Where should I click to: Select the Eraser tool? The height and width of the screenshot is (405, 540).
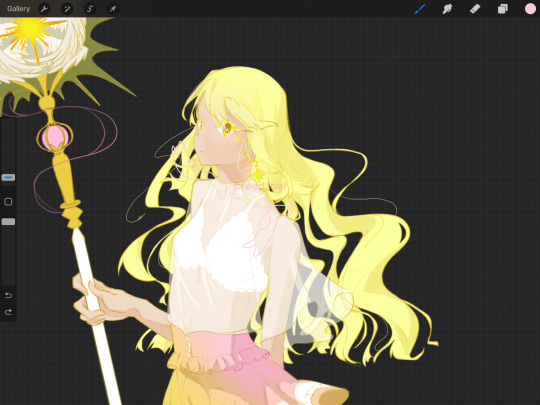click(475, 9)
